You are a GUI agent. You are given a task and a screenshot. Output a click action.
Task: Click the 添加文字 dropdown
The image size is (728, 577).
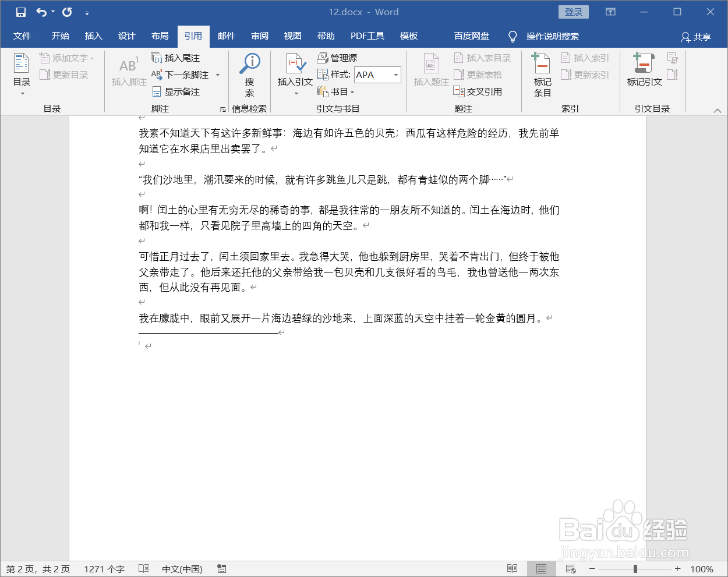(x=67, y=58)
